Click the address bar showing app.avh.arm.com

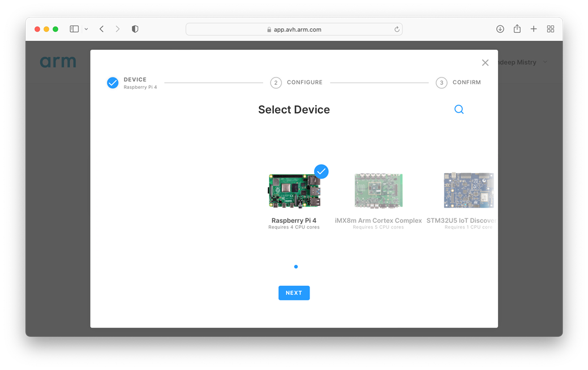point(294,29)
